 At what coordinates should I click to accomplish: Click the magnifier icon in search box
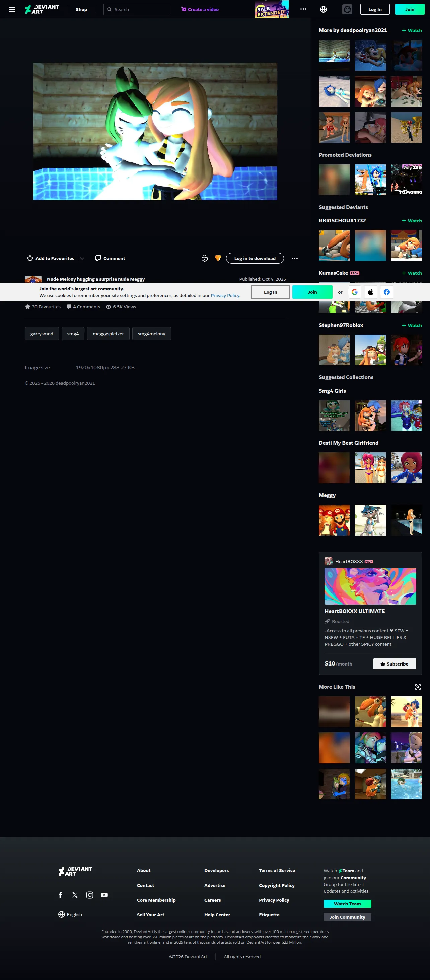(109, 9)
